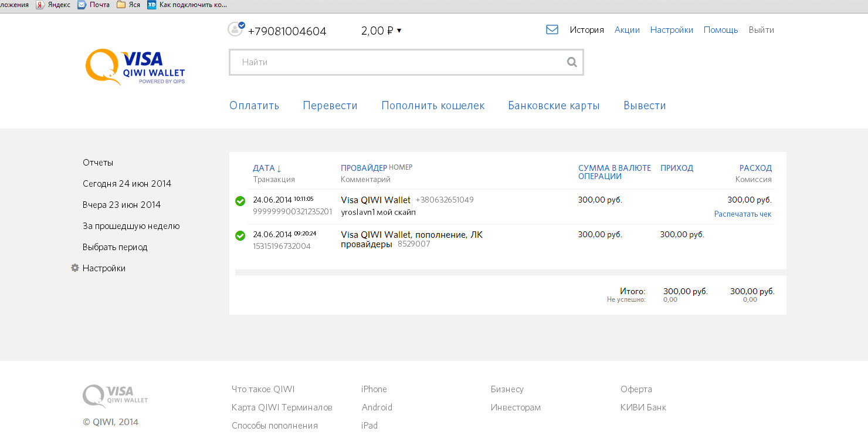Click Распечатать чек link
This screenshot has height=438, width=868.
[742, 214]
